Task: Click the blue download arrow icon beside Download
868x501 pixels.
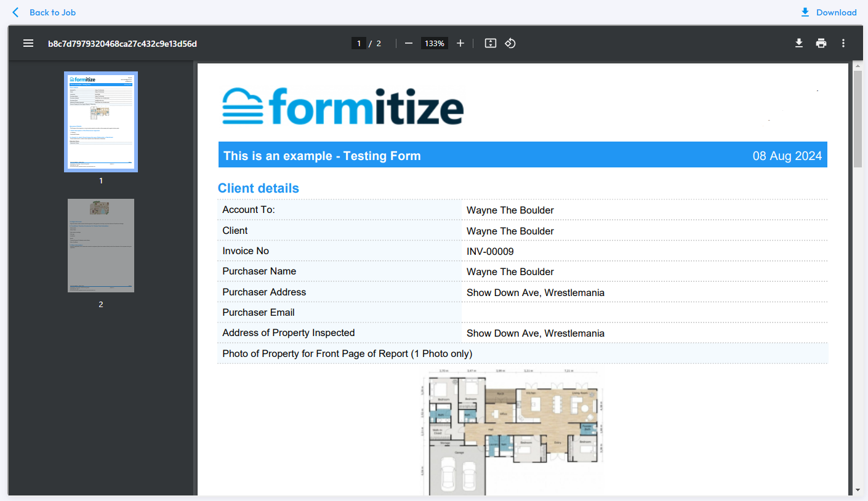Action: [805, 12]
